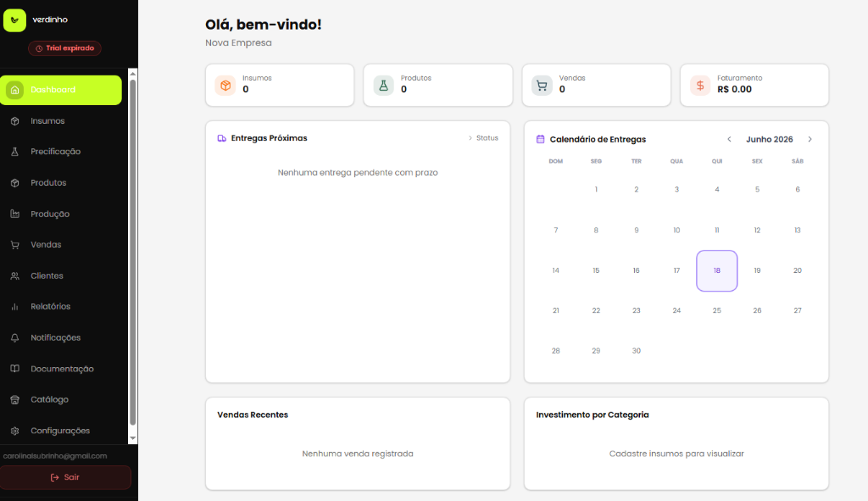
Task: Click the carolinalsubrinho@gmail.com account email
Action: [55, 456]
